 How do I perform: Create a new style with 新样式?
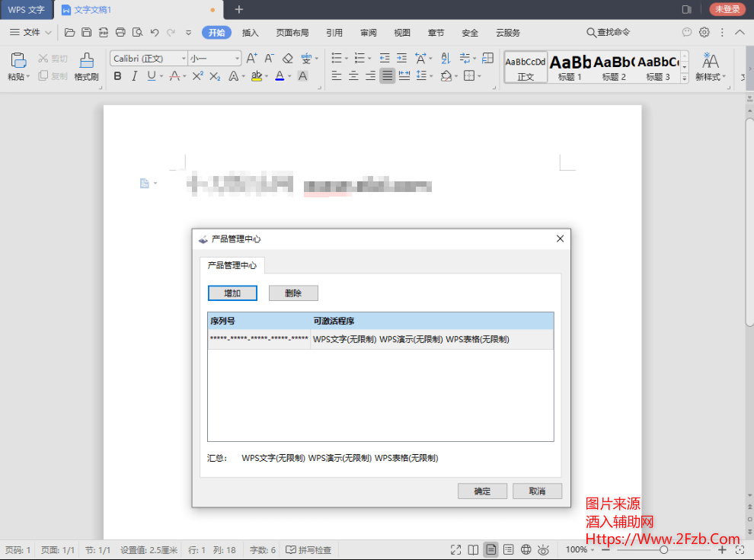pyautogui.click(x=711, y=66)
